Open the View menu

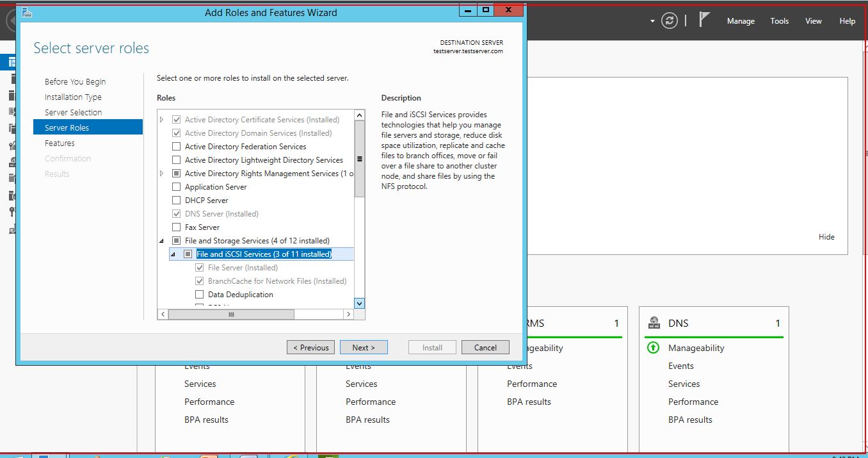(813, 21)
